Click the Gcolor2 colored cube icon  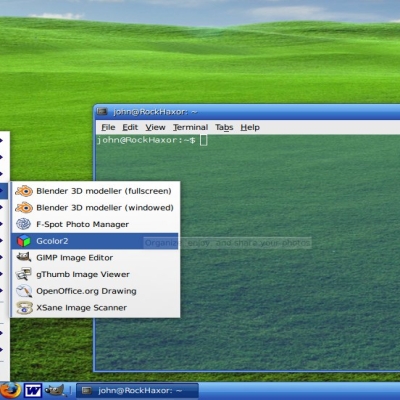(24, 241)
